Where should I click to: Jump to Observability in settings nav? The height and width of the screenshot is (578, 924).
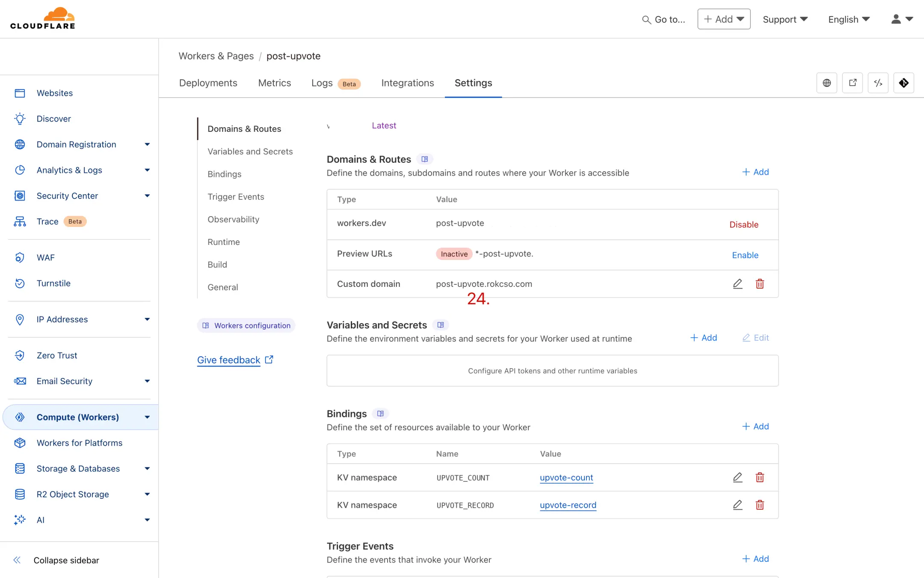[233, 220]
